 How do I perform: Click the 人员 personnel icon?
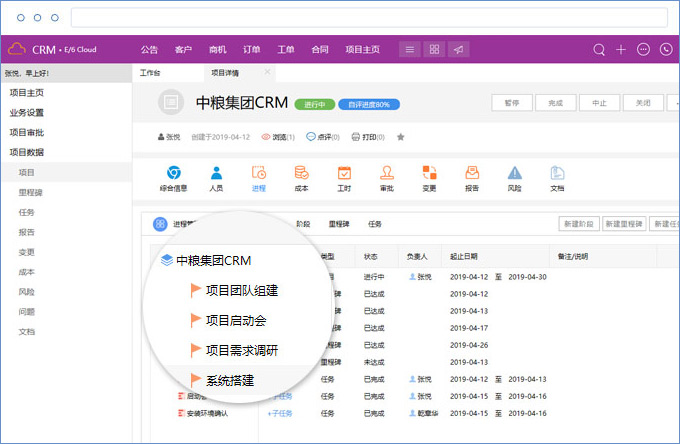(216, 177)
